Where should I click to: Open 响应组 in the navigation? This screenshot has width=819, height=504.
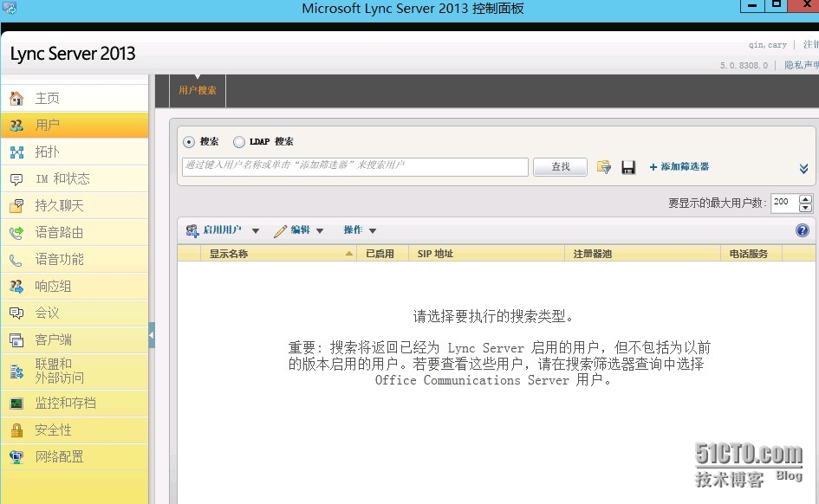coord(75,287)
